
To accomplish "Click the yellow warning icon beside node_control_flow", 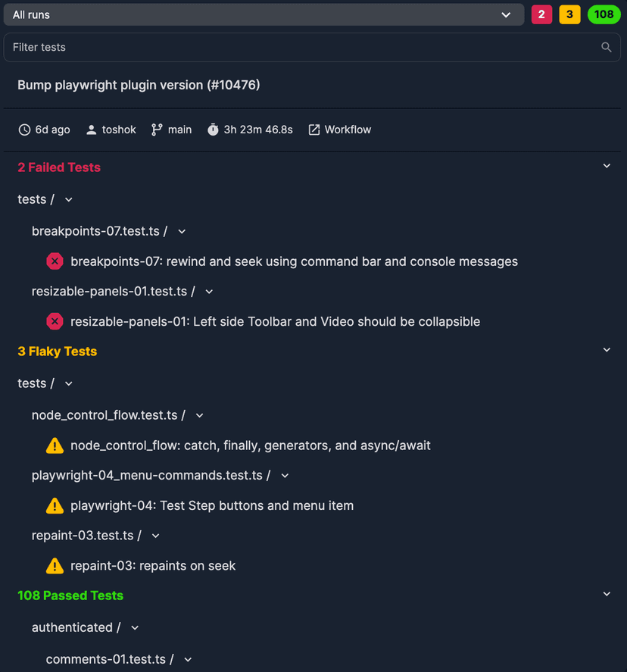I will click(x=55, y=445).
